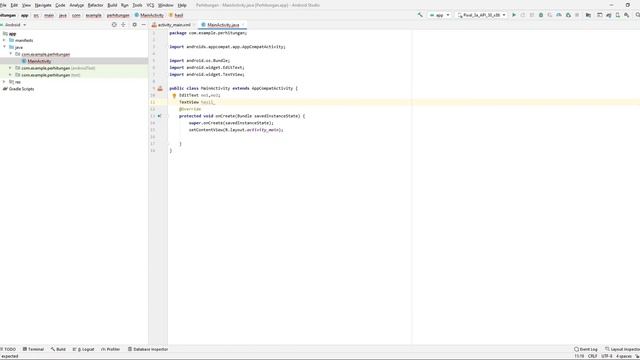Open the Event Log panel
This screenshot has width=640, height=360.
pos(586,349)
